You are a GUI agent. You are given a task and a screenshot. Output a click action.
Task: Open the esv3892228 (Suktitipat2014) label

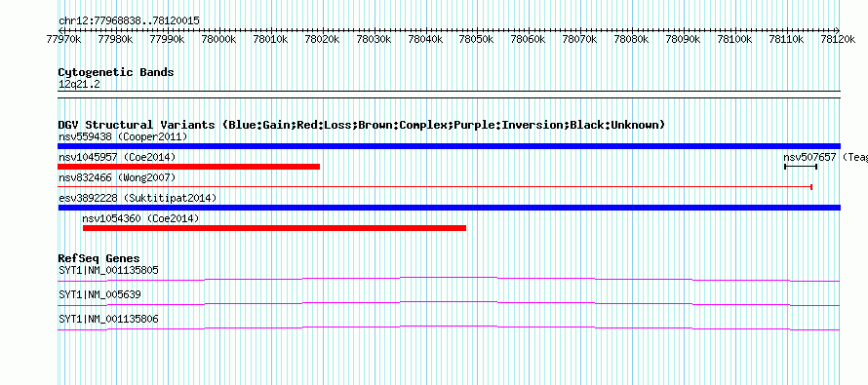click(x=138, y=198)
